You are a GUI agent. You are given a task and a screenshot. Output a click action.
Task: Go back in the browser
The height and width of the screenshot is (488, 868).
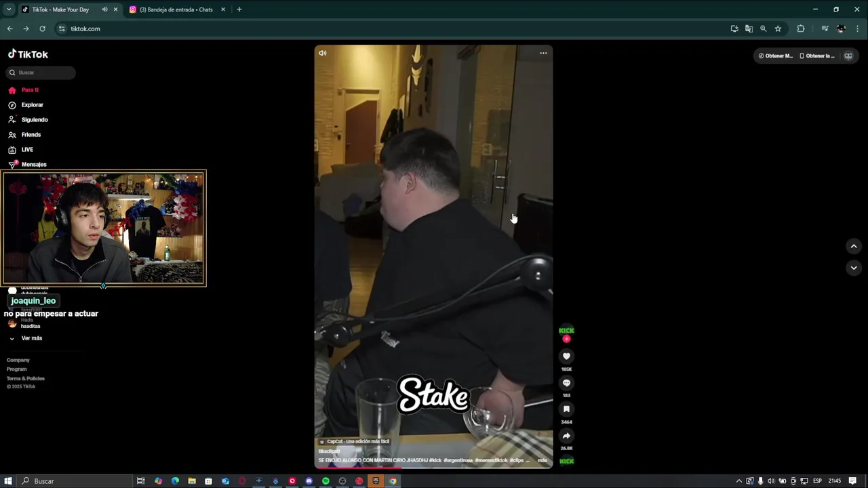click(x=9, y=28)
